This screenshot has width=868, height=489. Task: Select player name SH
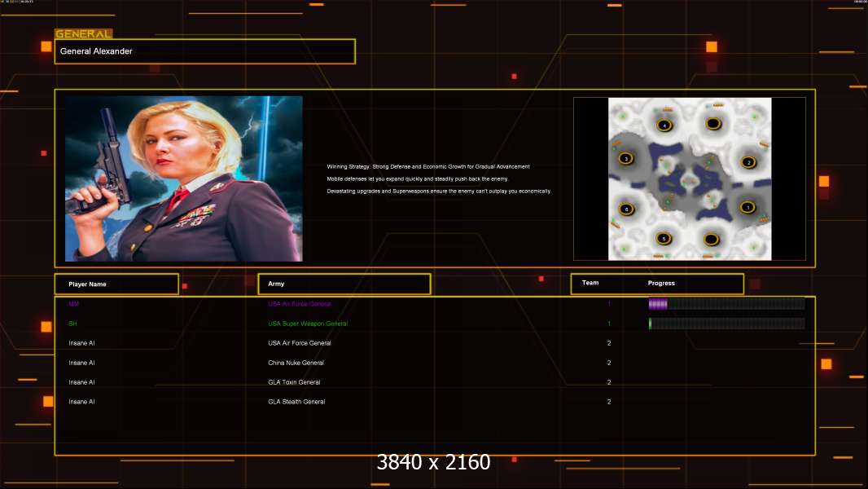coord(72,324)
